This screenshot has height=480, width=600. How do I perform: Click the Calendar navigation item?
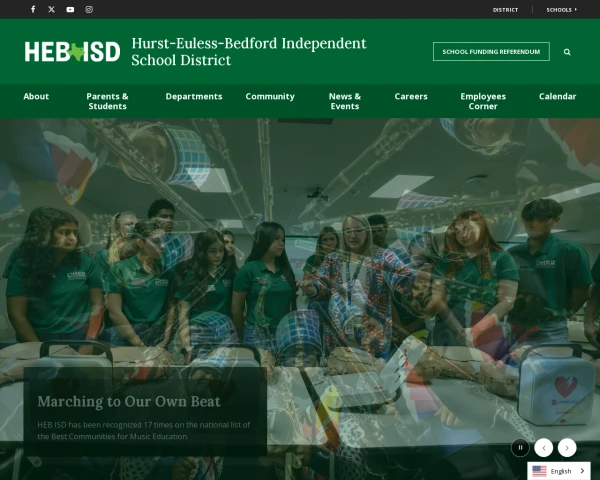click(x=557, y=97)
